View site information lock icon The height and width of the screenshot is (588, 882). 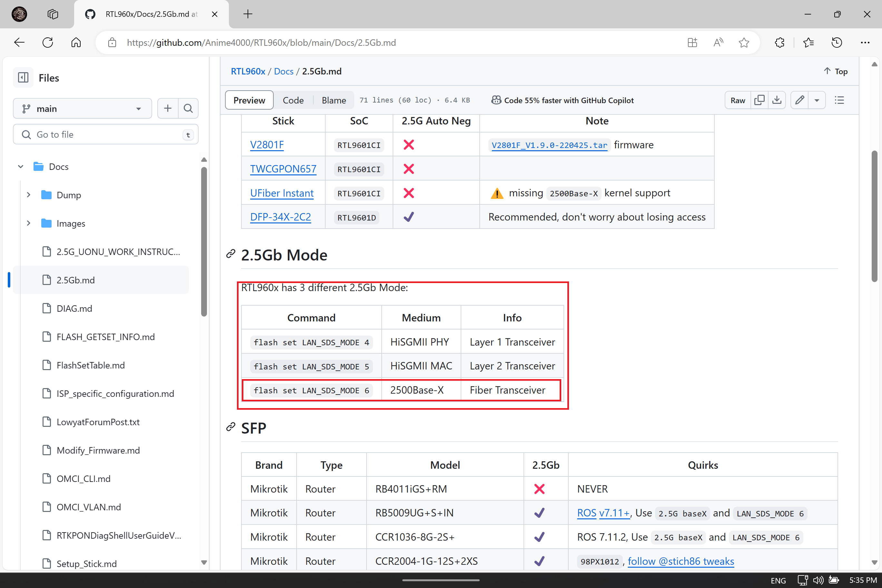[x=112, y=43]
